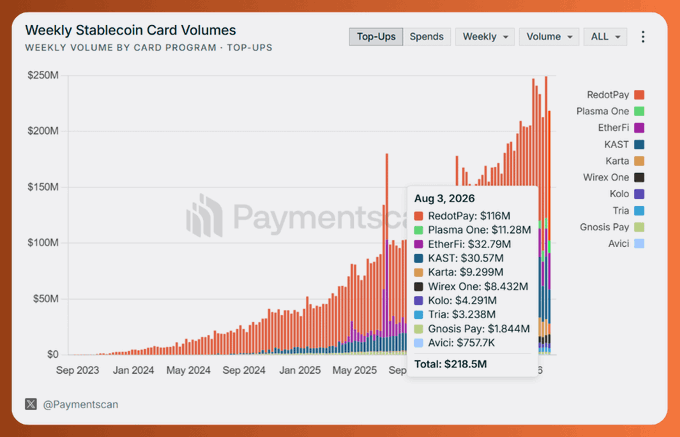Toggle Kolo series in the legend
The image size is (680, 437).
(627, 194)
